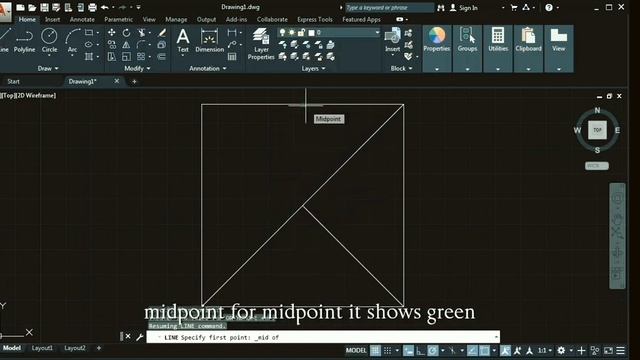Click the Offset tool in Modify panel
Viewport: 640px width, 360px height.
tap(162, 56)
